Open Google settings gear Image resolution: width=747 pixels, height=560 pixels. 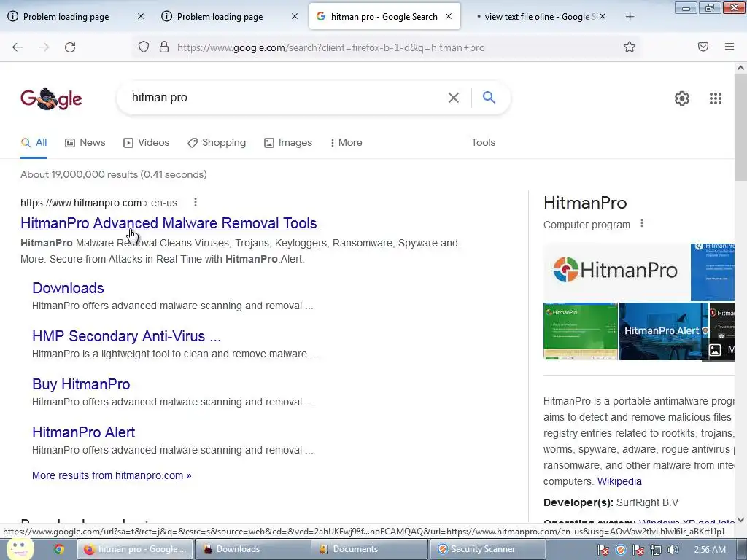pos(682,98)
